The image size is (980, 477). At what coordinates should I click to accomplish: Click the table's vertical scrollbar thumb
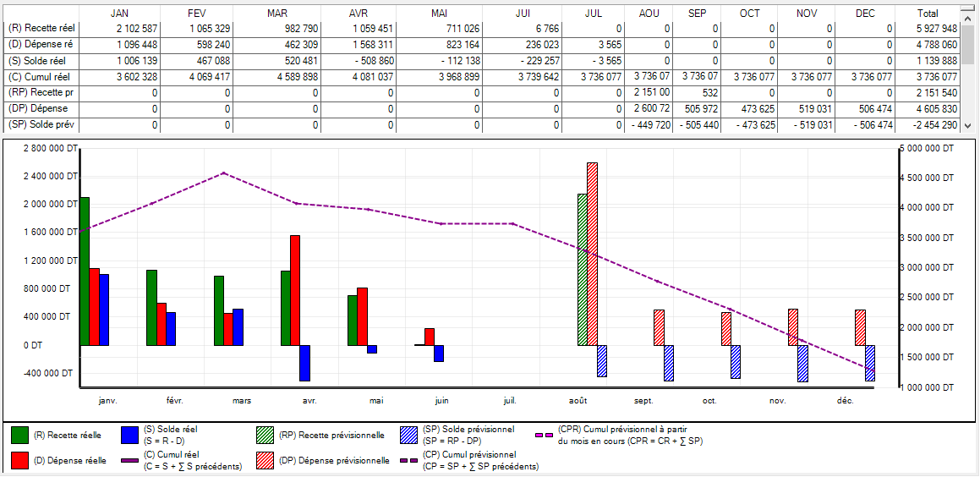[970, 42]
